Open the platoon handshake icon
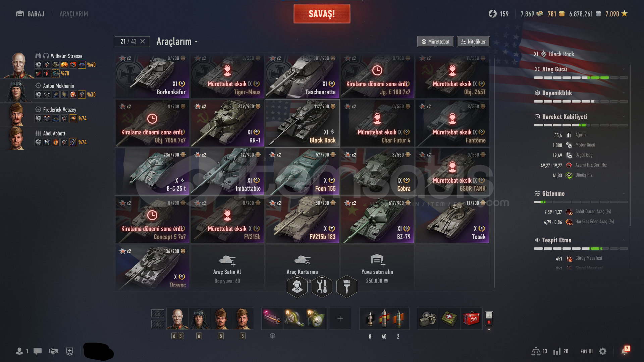Image resolution: width=644 pixels, height=362 pixels. (x=54, y=351)
